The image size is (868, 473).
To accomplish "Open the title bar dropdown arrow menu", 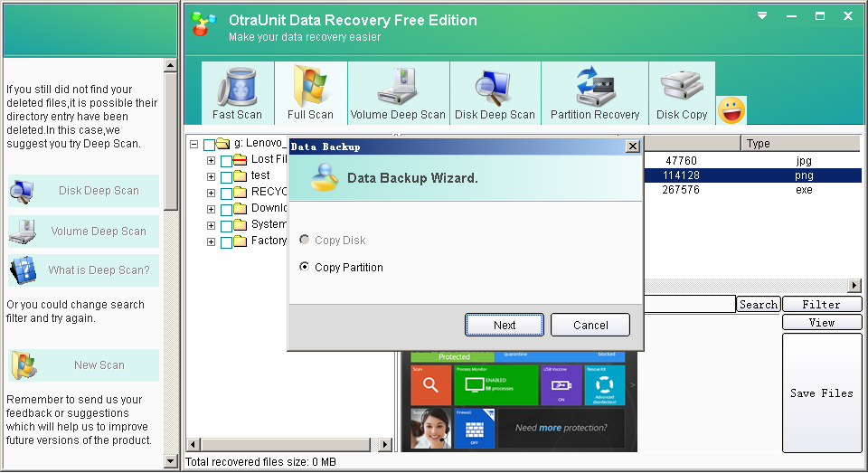I will click(x=762, y=16).
